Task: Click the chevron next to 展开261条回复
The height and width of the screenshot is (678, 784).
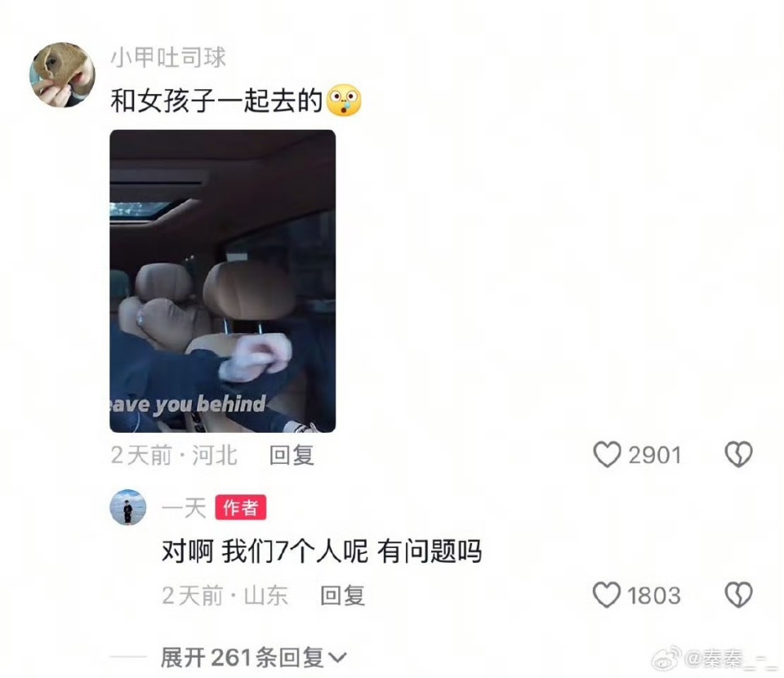Action: point(337,658)
